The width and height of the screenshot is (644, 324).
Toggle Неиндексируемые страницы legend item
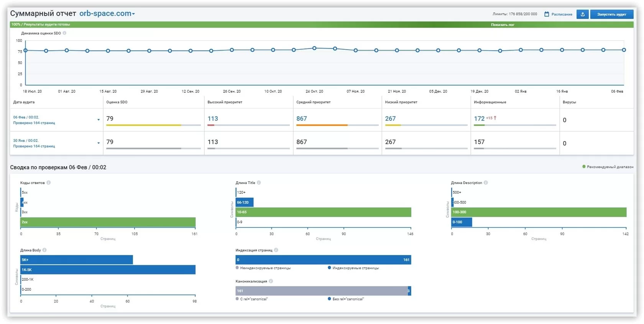pyautogui.click(x=263, y=268)
